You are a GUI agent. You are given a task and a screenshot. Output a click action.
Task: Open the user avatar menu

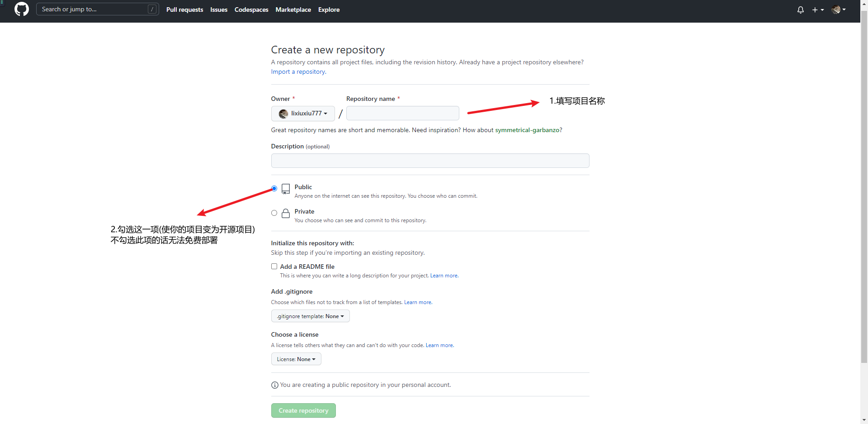[839, 10]
